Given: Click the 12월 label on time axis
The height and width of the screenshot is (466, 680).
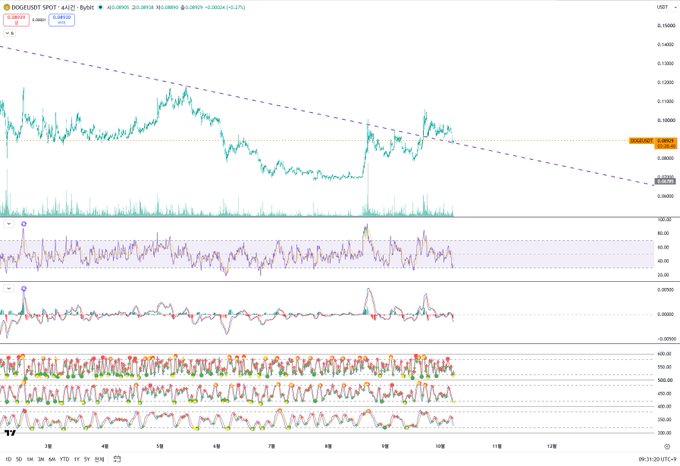Looking at the screenshot, I should [x=552, y=446].
